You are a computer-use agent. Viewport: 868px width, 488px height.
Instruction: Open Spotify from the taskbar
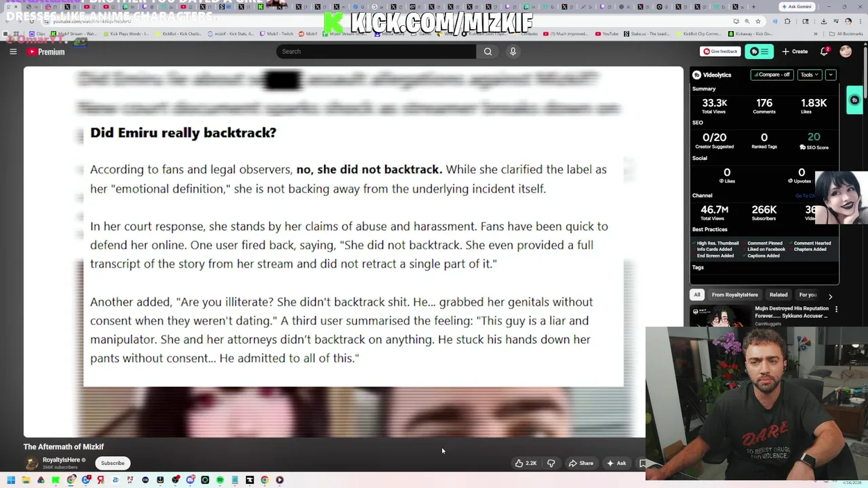click(220, 480)
